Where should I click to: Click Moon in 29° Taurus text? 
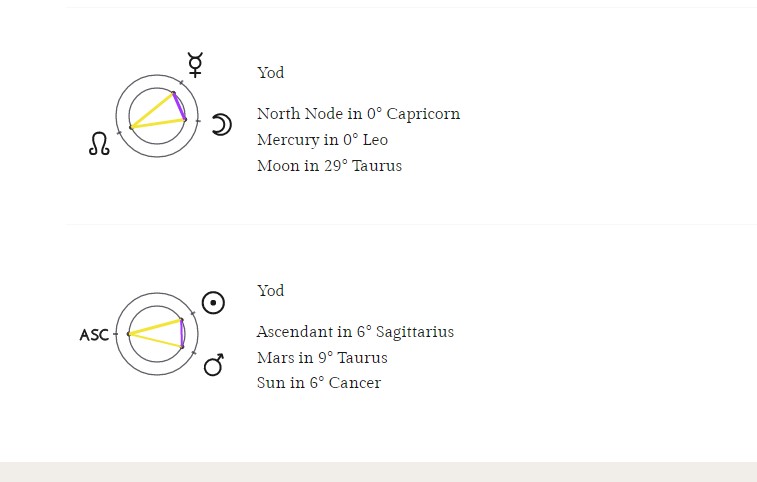tap(330, 166)
